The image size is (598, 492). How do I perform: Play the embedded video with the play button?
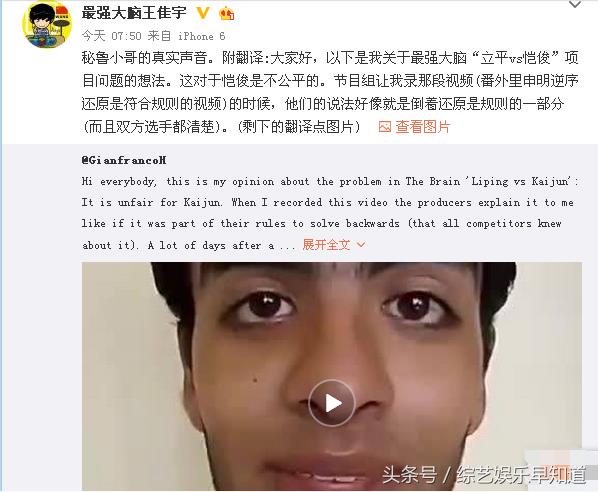(332, 403)
